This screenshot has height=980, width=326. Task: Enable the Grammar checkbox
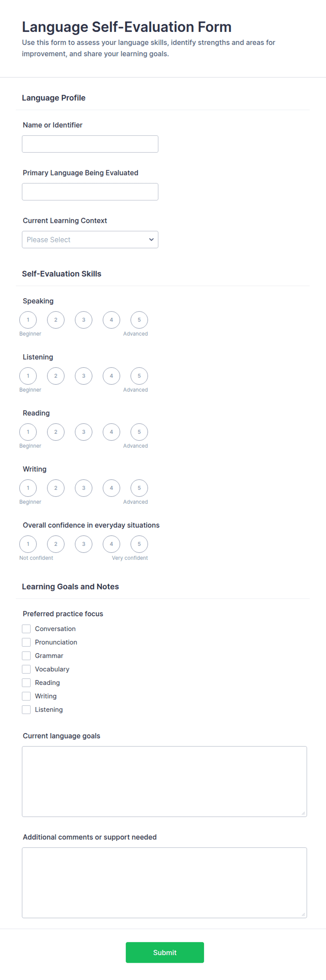[x=26, y=656]
